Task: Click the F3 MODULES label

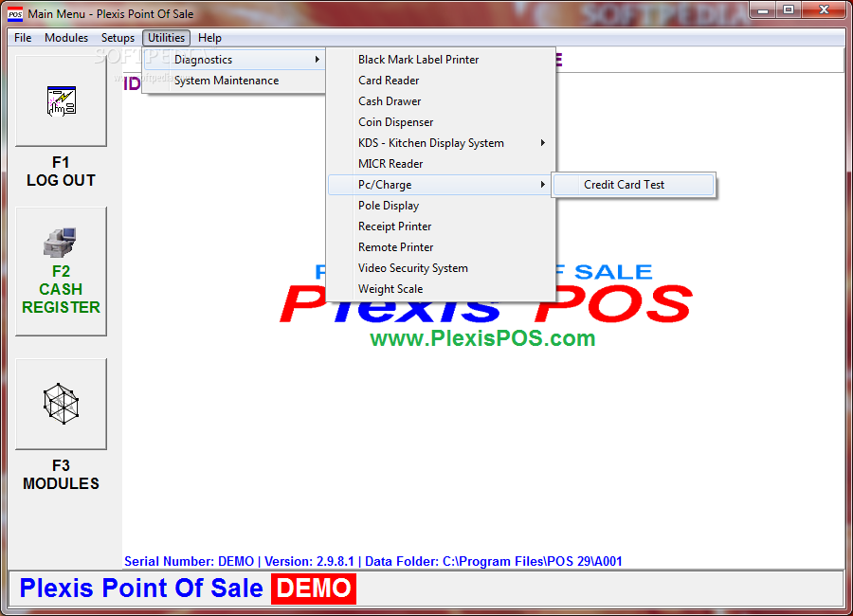Action: pos(61,475)
